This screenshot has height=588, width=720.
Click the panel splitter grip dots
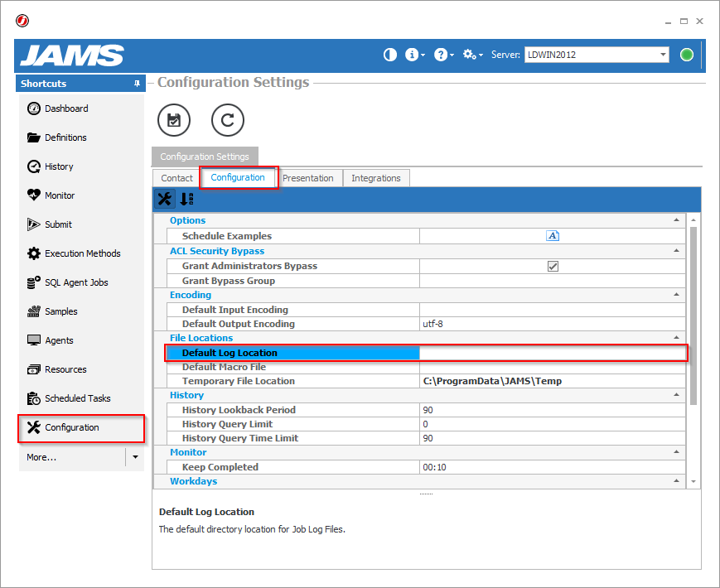coord(426,494)
